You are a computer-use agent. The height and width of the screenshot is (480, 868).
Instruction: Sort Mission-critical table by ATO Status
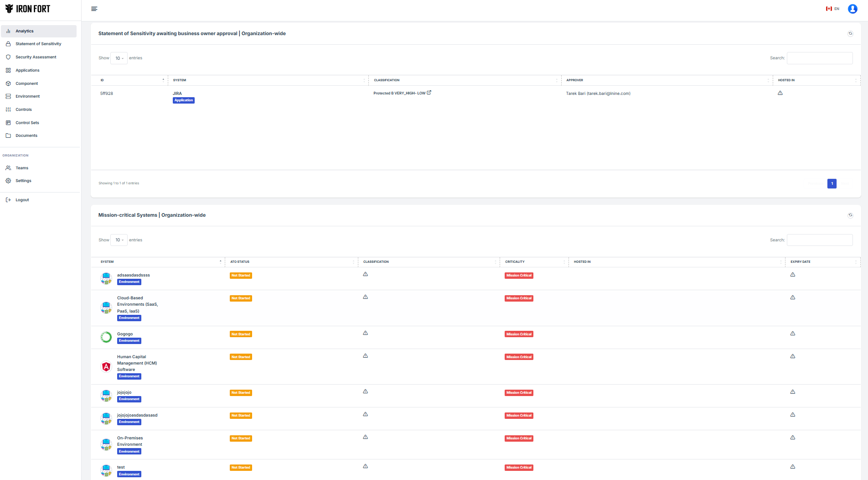click(292, 262)
